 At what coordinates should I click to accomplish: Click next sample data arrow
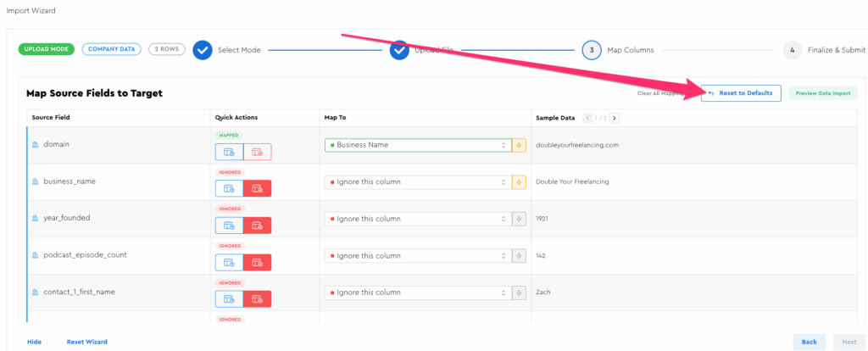click(615, 118)
